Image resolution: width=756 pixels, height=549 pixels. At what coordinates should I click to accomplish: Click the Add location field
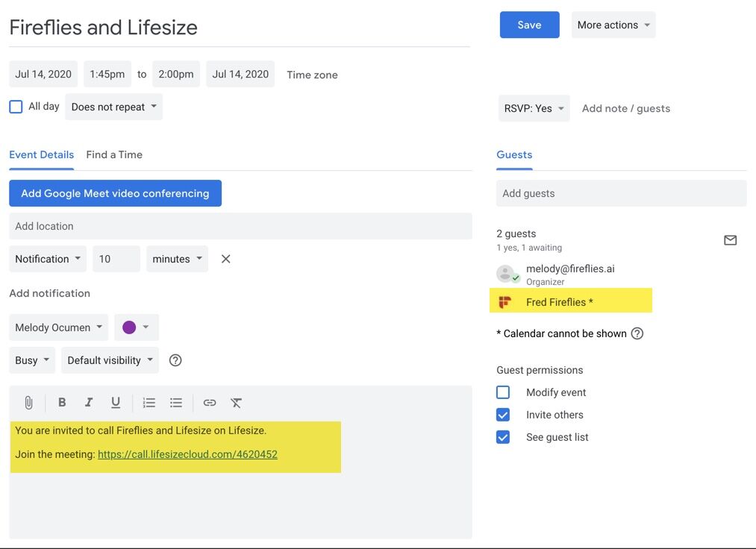pos(240,226)
